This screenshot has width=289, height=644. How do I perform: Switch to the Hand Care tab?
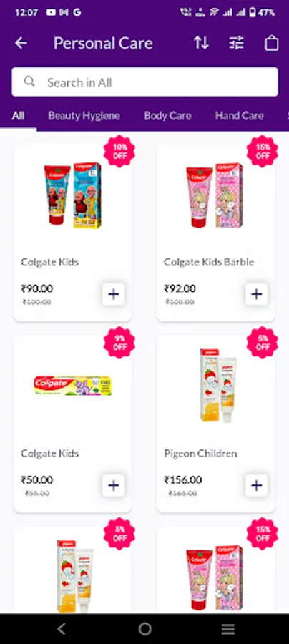click(x=240, y=116)
